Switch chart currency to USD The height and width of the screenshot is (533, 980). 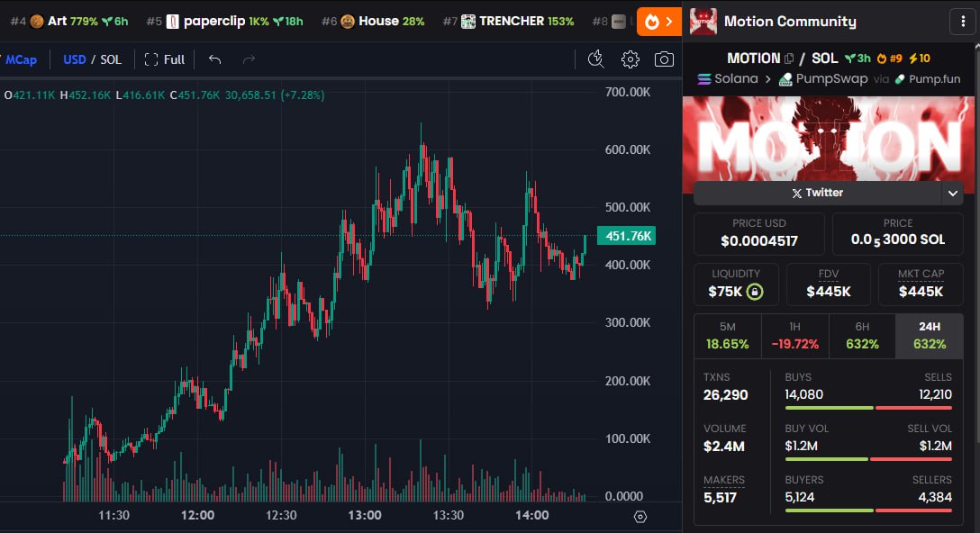click(75, 59)
